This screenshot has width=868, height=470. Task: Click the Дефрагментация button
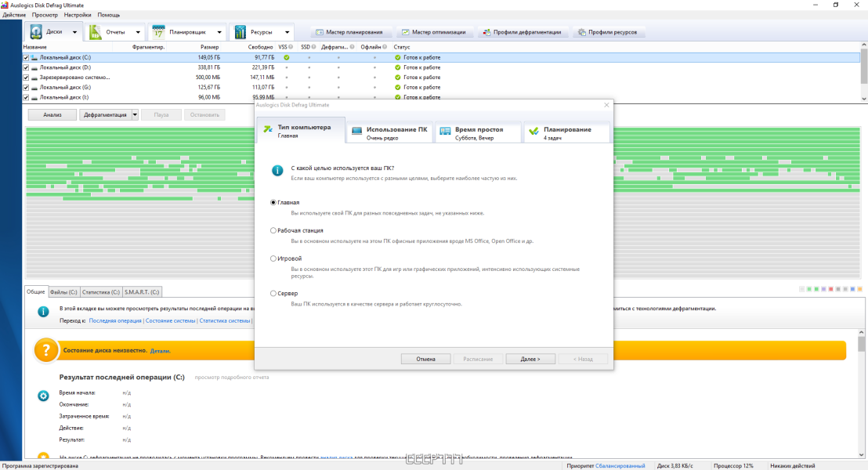point(105,114)
